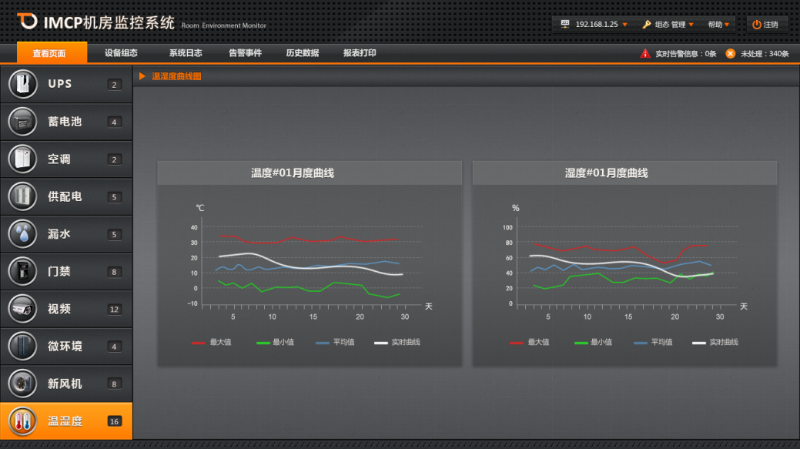This screenshot has height=449, width=800.
Task: Select the 空调 air conditioner icon
Action: pyautogui.click(x=22, y=159)
